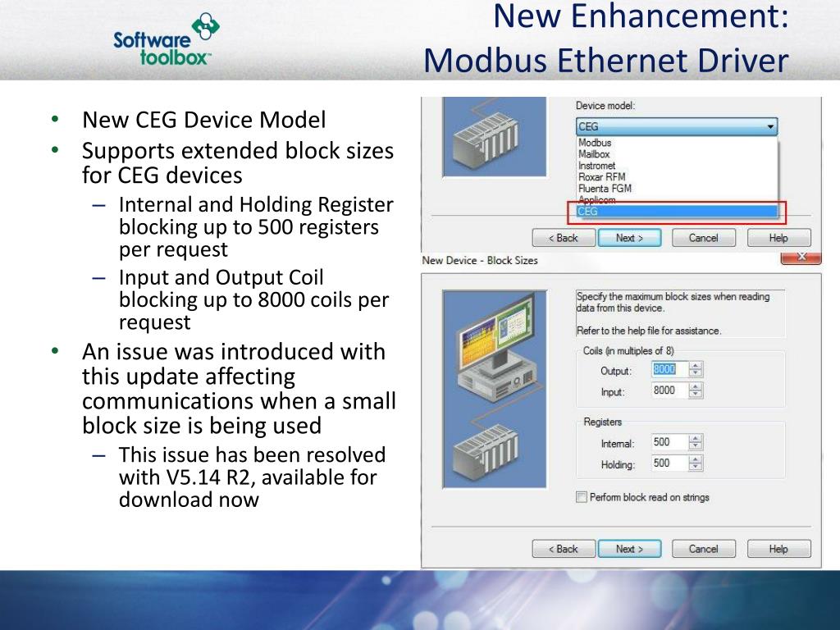Click the Input coils value field
Screen dimensions: 840x630
click(x=669, y=390)
